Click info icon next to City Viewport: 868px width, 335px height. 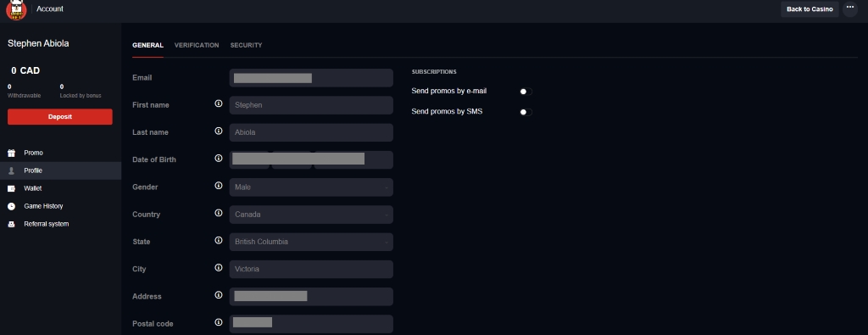tap(218, 267)
